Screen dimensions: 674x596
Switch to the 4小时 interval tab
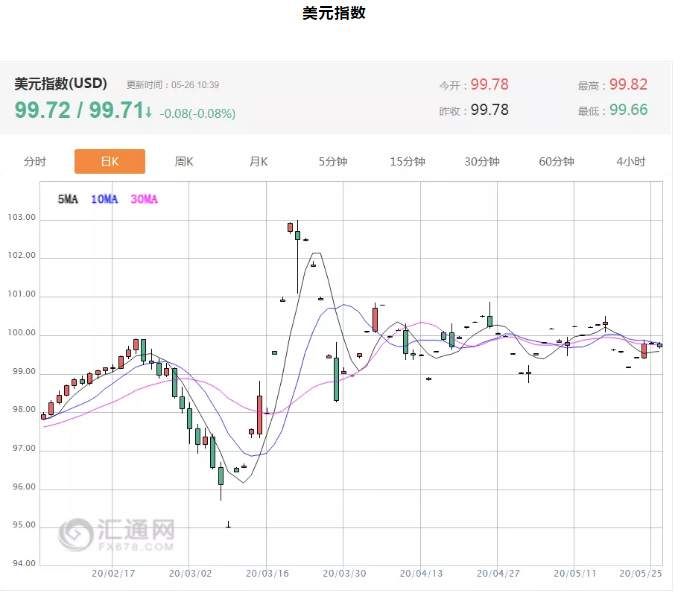coord(631,162)
